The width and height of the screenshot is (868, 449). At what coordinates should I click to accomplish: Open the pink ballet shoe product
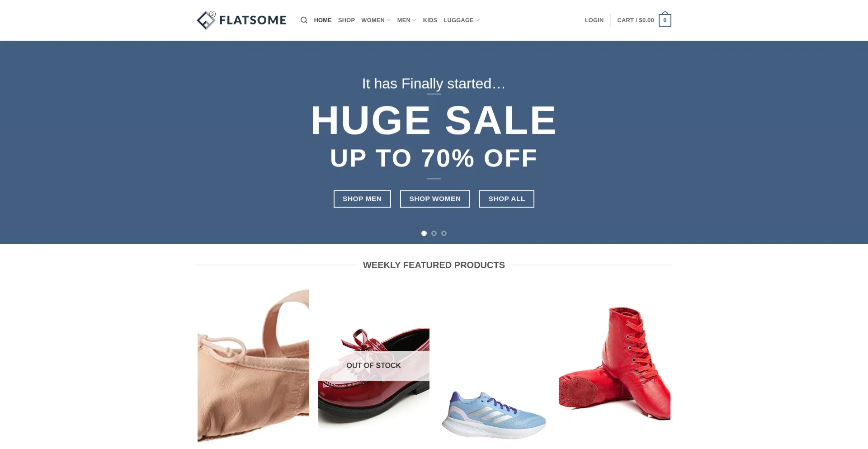(x=253, y=365)
